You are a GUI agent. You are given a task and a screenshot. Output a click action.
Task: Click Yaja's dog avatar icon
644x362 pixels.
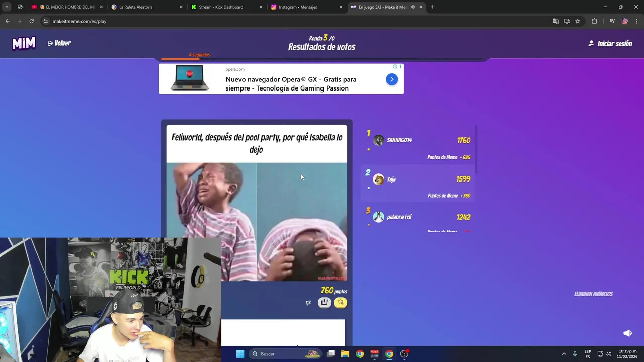379,179
